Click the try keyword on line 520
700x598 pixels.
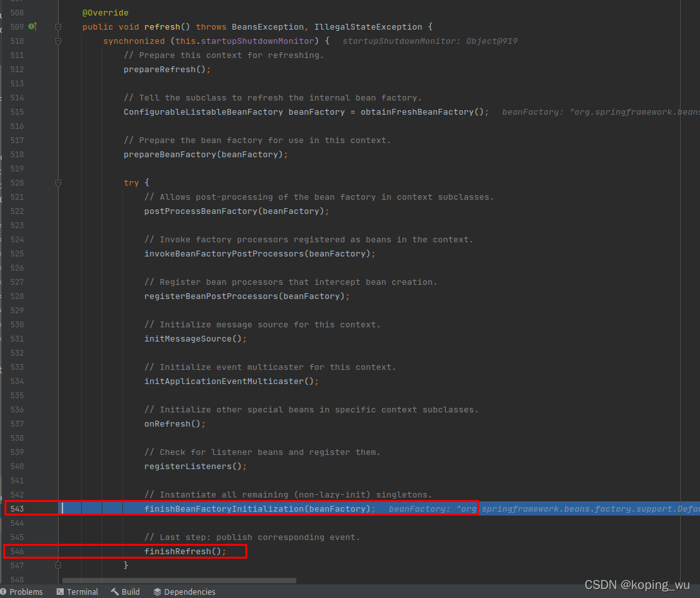(x=131, y=182)
